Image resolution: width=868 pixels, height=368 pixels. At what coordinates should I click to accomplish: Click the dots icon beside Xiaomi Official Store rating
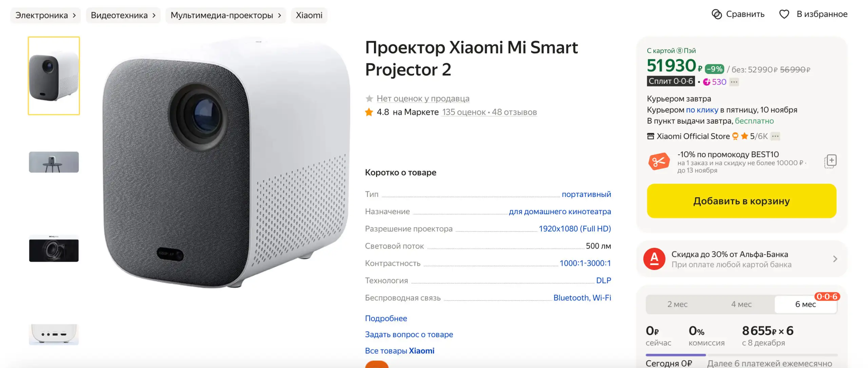tap(775, 136)
